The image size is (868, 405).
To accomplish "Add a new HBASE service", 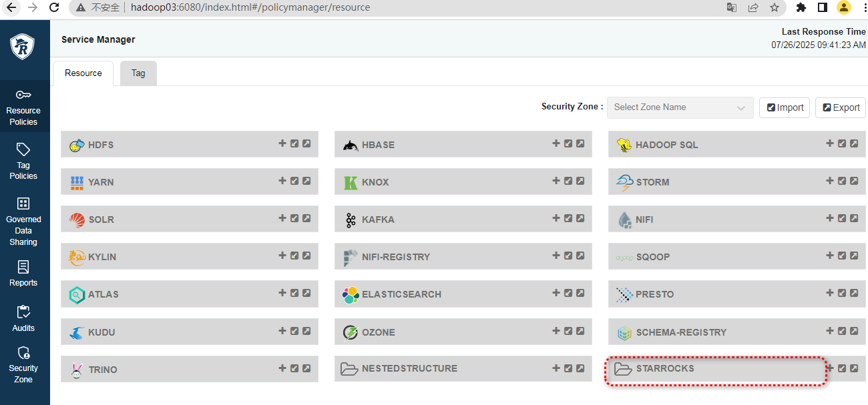I will click(556, 143).
